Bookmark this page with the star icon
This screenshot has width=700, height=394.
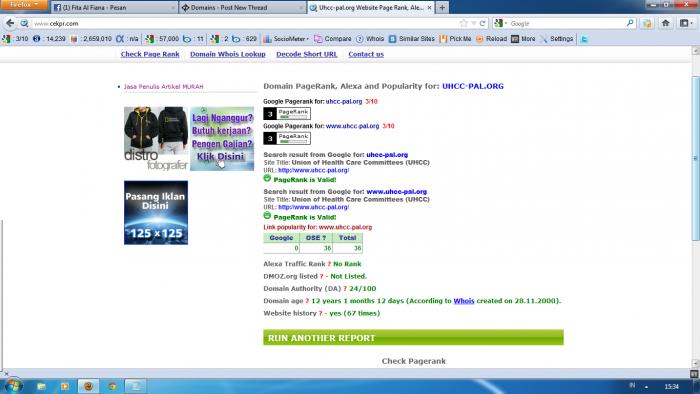[464, 23]
